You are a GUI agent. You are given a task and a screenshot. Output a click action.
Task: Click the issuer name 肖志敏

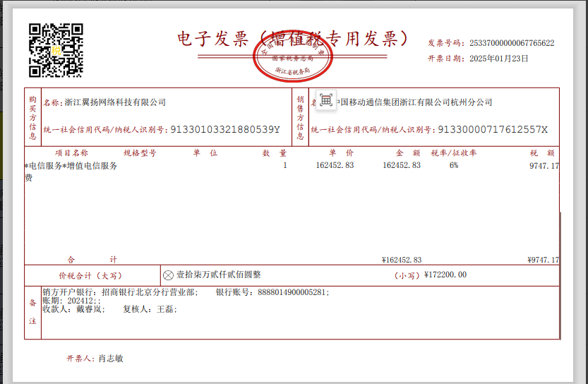click(110, 359)
